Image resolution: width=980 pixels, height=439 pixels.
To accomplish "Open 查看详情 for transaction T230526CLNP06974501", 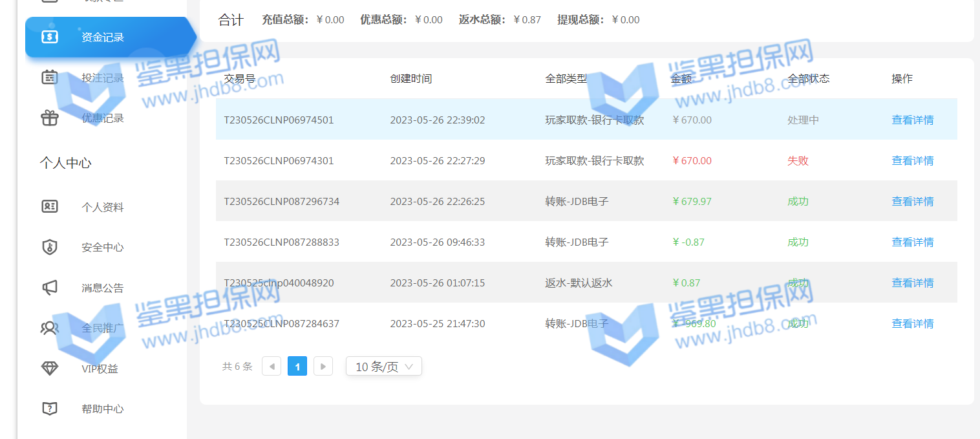I will tap(912, 120).
